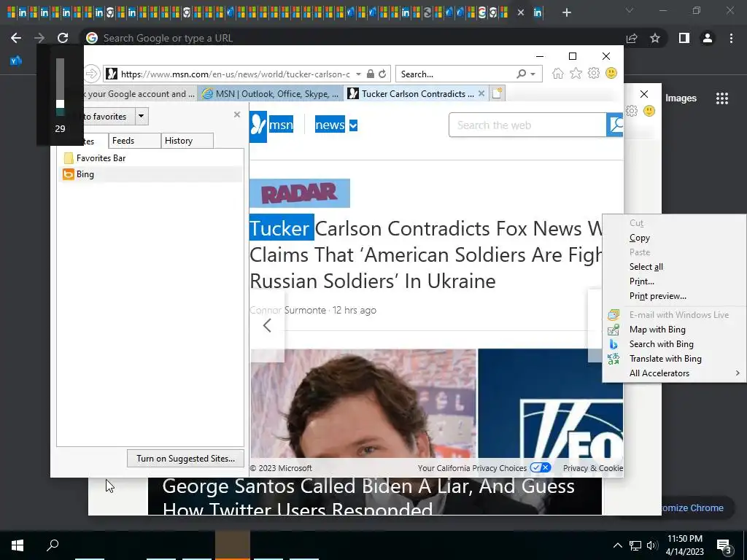Open the Images link in Chrome
747x560 pixels.
click(681, 98)
